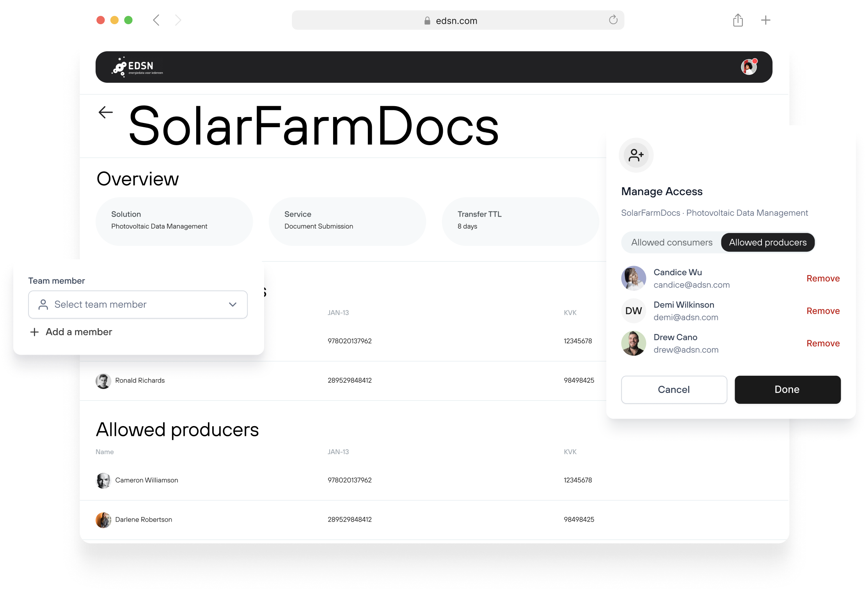Viewport: 868px width, 613px height.
Task: Expand the team member dropdown chevron
Action: click(x=233, y=304)
